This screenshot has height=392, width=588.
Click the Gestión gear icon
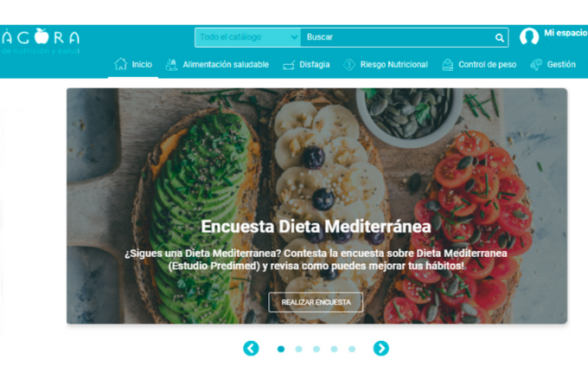[536, 65]
